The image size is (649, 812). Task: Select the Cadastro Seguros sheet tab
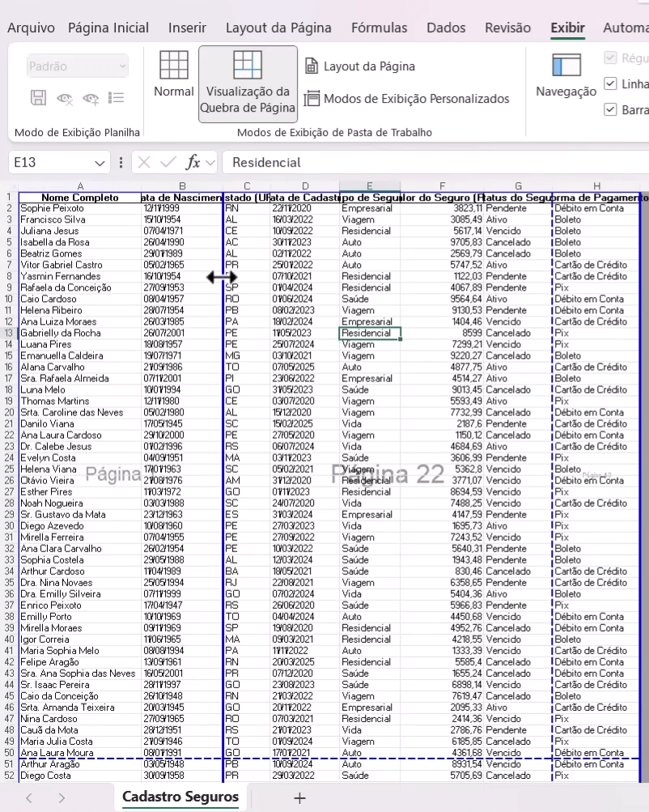click(180, 797)
